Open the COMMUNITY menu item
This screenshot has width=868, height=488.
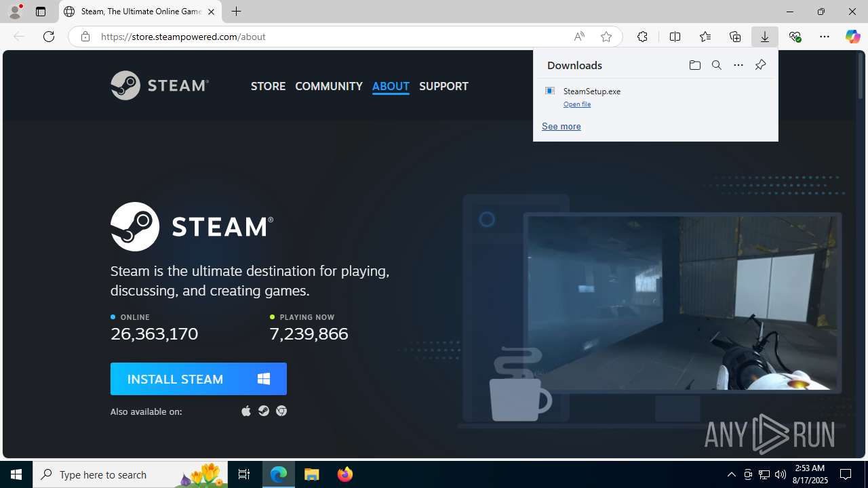click(x=329, y=86)
